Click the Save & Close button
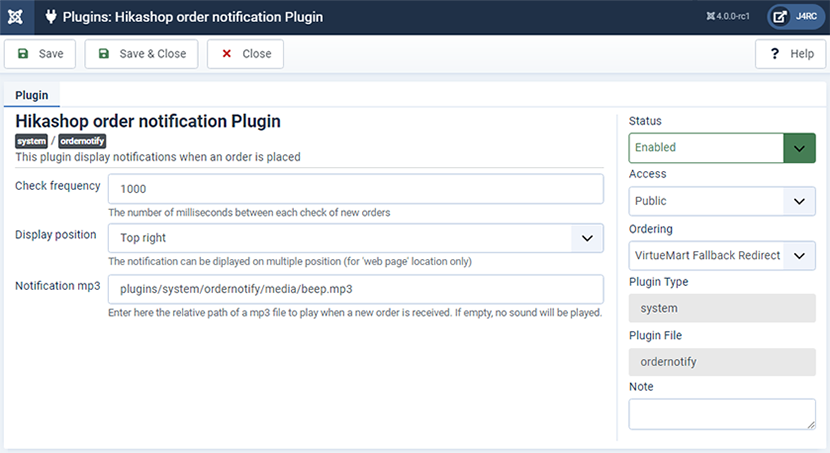 tap(141, 54)
